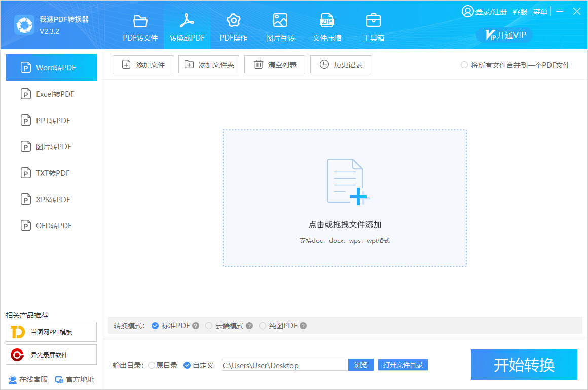Select the PDF操作 gear icon

tap(233, 21)
